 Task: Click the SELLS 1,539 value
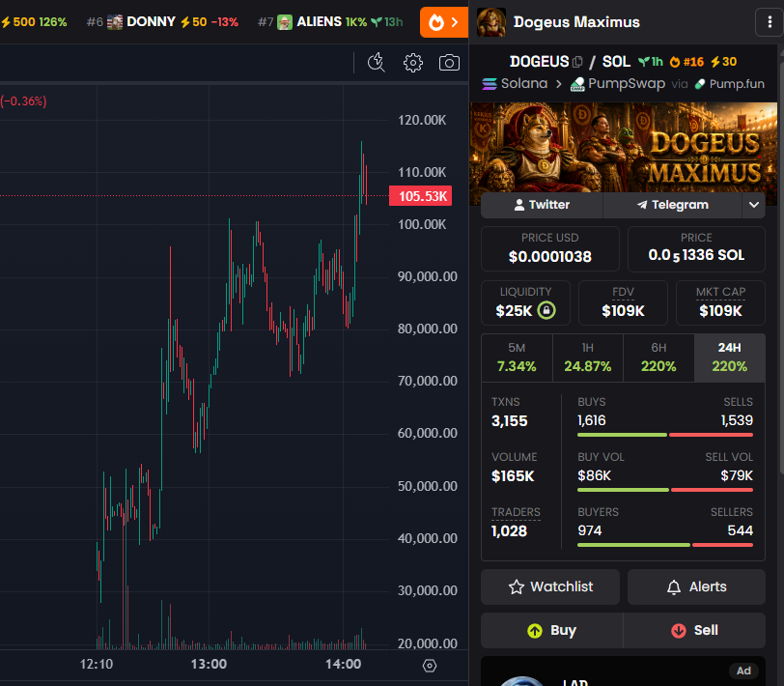tap(737, 421)
